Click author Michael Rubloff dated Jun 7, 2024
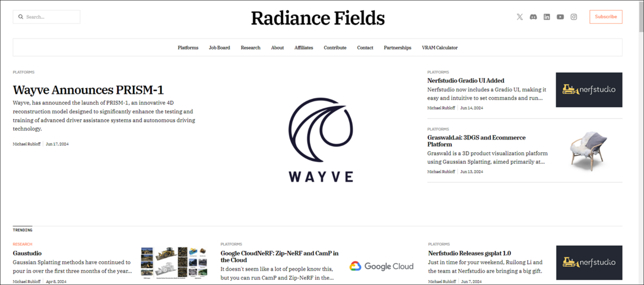Screen dimensions: 644x285 coord(443,281)
